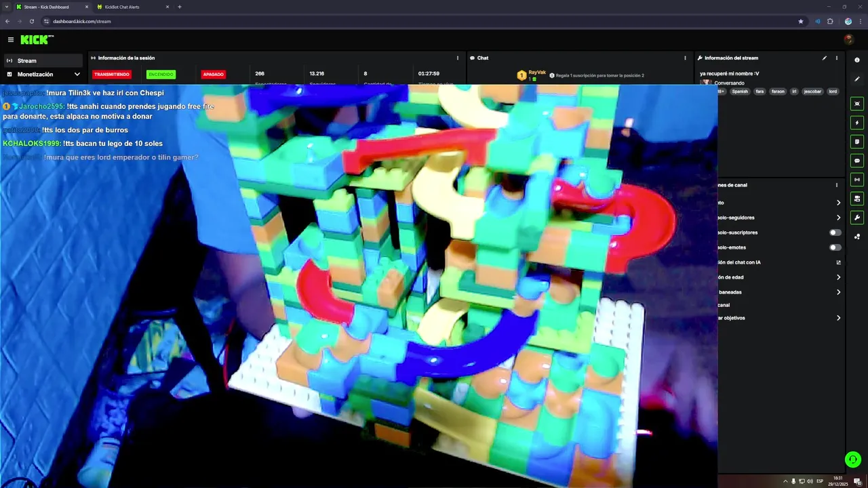This screenshot has height=488, width=868.
Task: Open Información de la sesión three-dot menu
Action: coord(458,58)
